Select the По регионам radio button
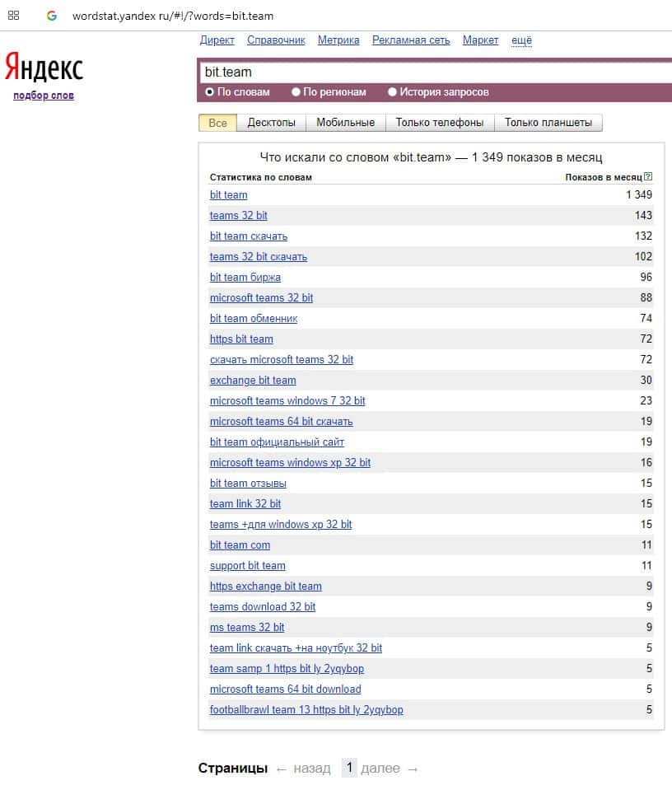 pyautogui.click(x=296, y=91)
